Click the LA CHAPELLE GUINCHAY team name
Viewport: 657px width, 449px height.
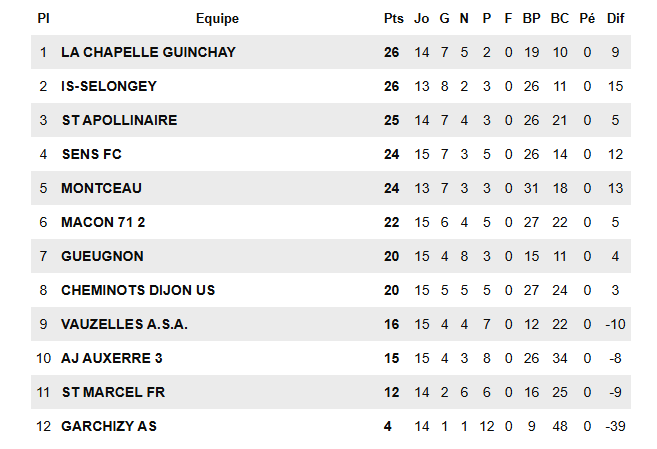click(148, 52)
